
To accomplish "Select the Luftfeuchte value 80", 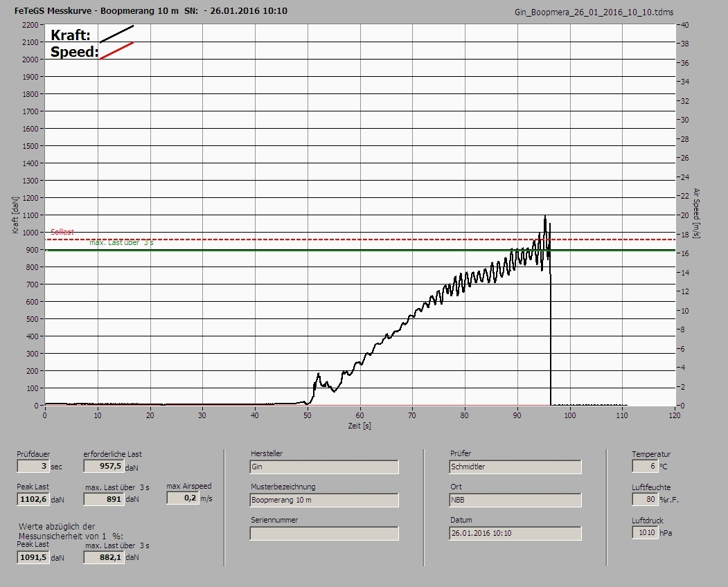I will [x=645, y=499].
